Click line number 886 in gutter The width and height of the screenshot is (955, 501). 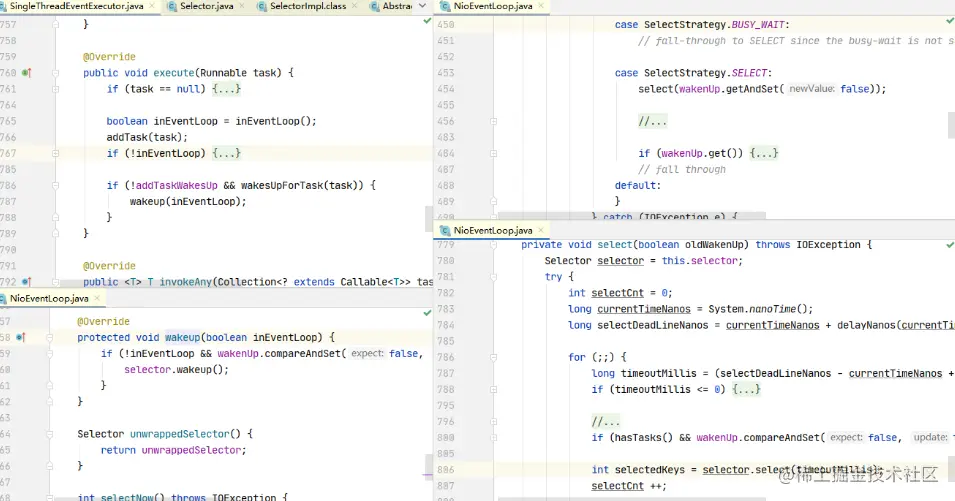pos(446,470)
